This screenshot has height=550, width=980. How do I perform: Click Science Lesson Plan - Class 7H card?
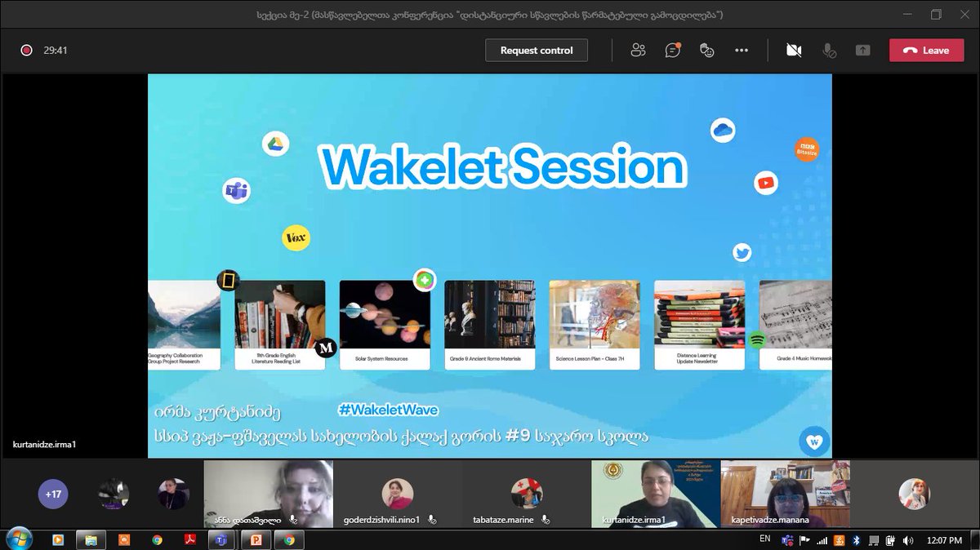pyautogui.click(x=595, y=325)
